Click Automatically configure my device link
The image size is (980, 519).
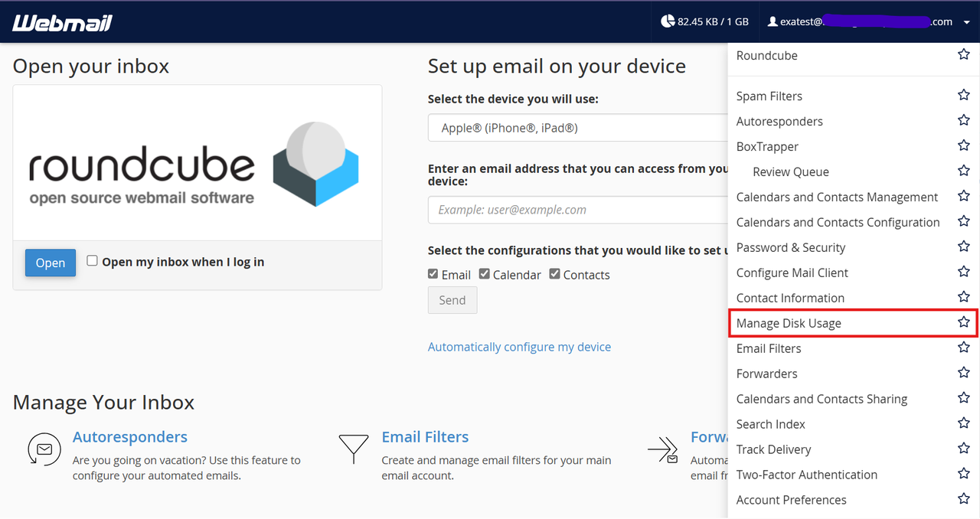click(x=519, y=347)
